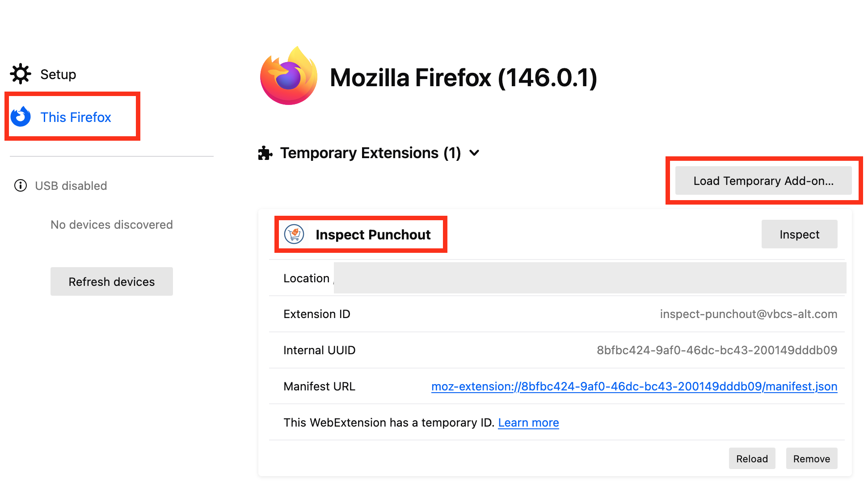
Task: Reload the Inspect Punchout extension
Action: pos(752,458)
